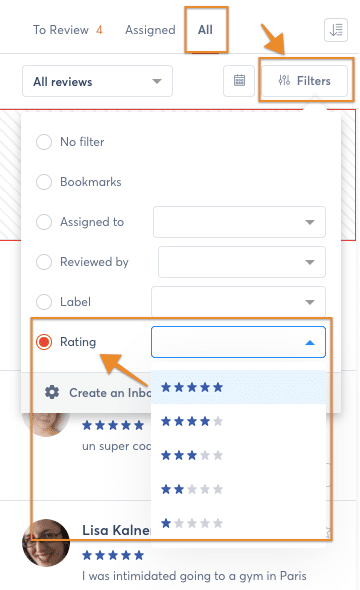Open the calendar date picker icon
The width and height of the screenshot is (360, 590).
(x=239, y=81)
